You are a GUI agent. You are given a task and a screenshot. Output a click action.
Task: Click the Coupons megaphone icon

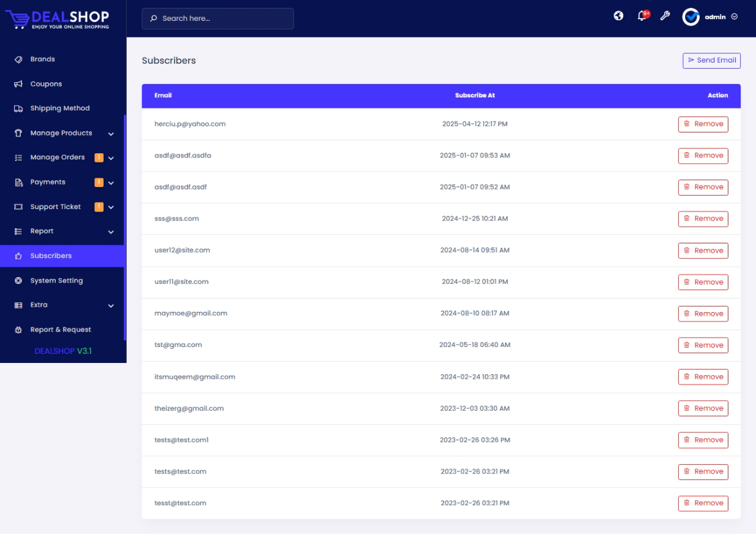tap(18, 84)
